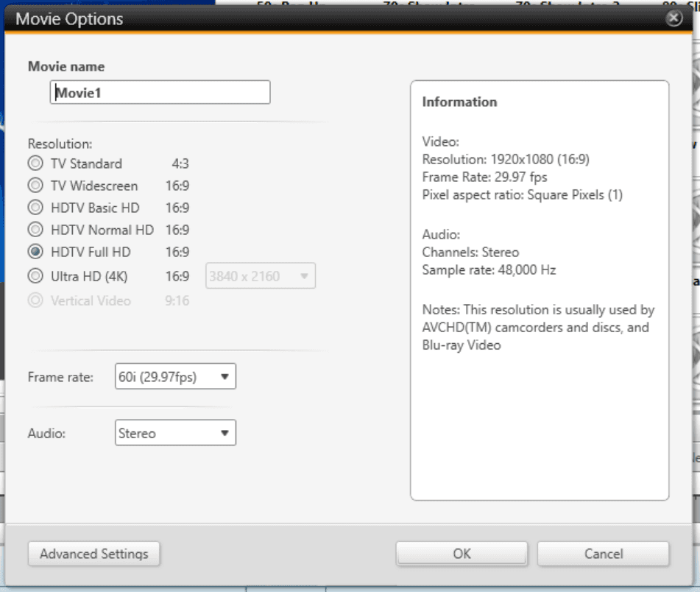Choose TV Widescreen 16:9 resolution

[x=36, y=186]
